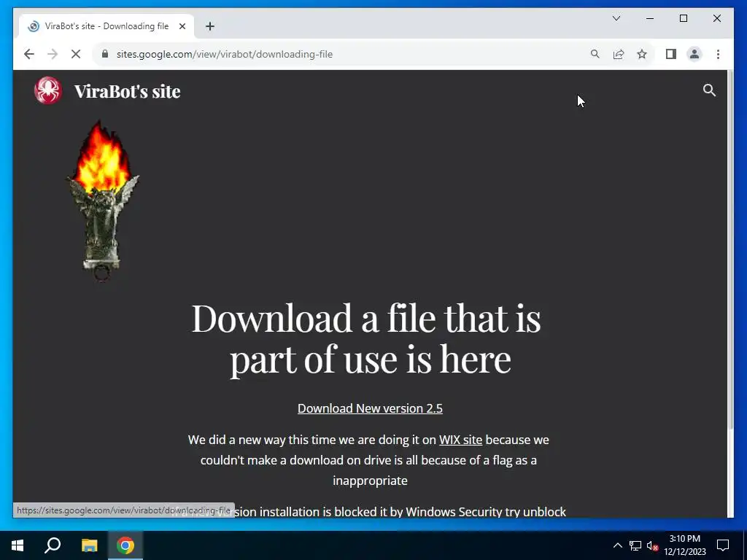Stop the page from loading
The image size is (747, 560).
point(76,54)
